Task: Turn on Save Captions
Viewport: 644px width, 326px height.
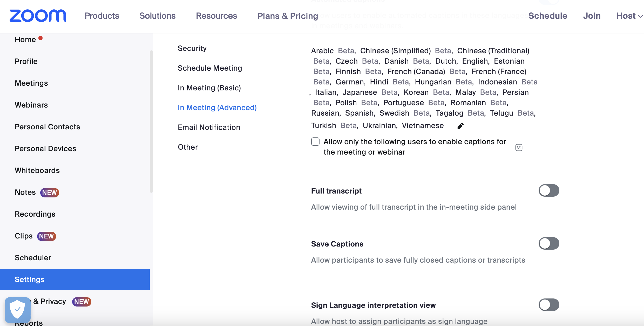Action: 549,243
